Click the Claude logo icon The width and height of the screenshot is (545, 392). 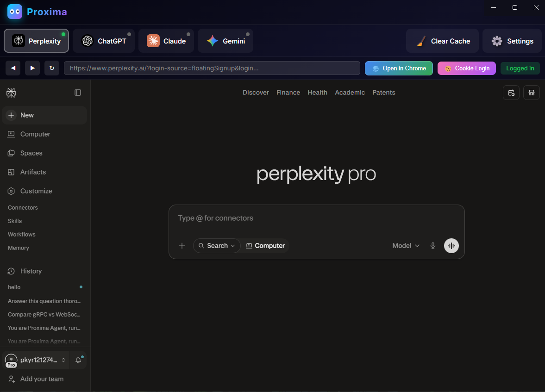coord(153,41)
